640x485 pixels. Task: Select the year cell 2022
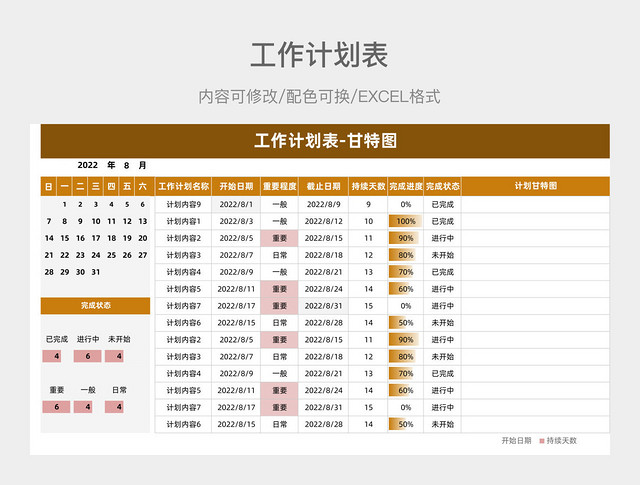[x=88, y=165]
